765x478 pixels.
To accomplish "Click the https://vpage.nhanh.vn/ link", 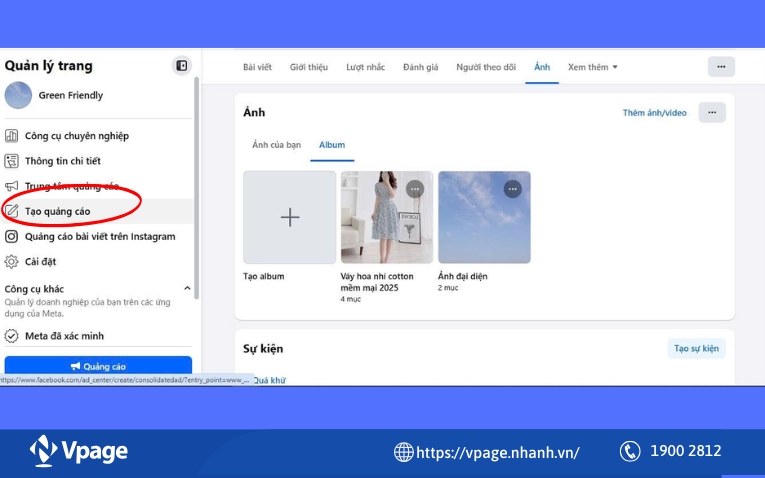I will click(498, 452).
